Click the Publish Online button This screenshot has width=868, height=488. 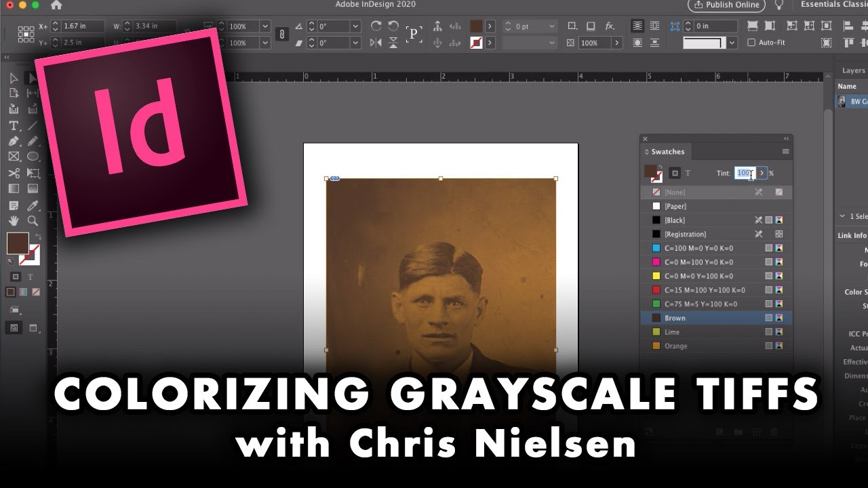(726, 5)
